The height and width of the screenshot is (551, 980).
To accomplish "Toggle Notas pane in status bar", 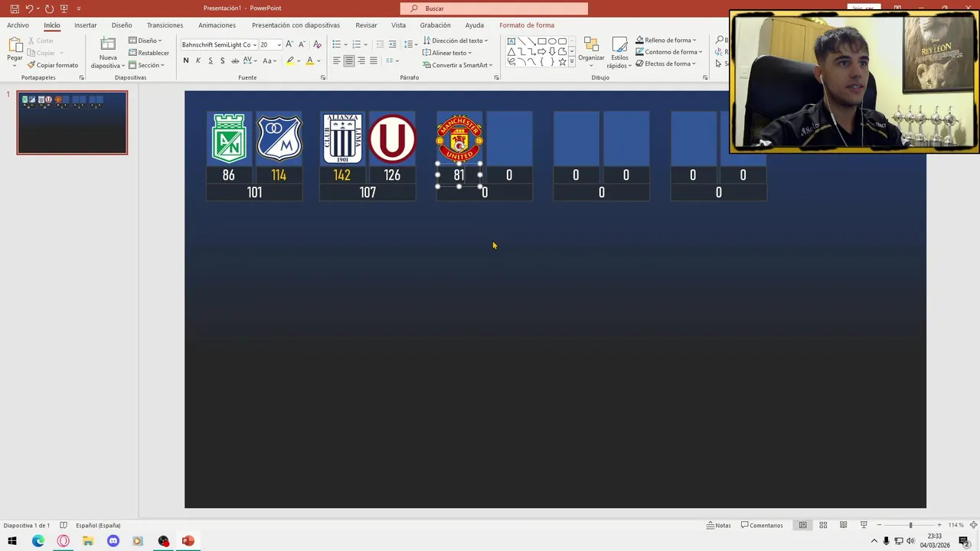I will 719,525.
